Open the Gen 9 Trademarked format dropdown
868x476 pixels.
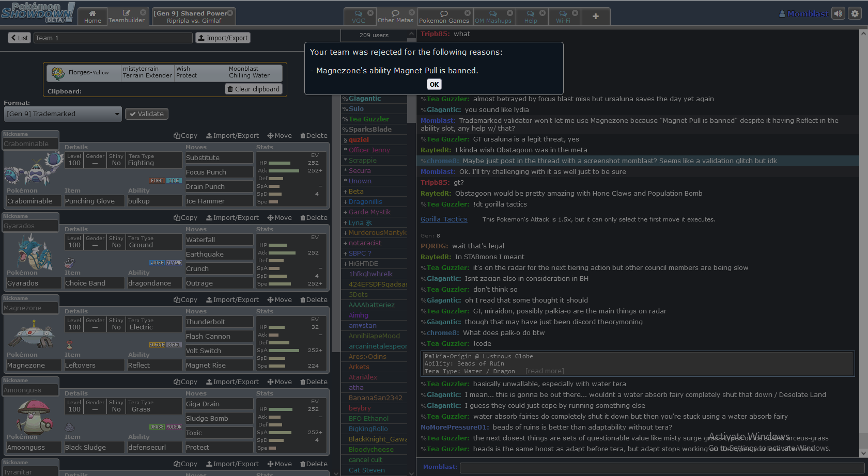click(x=63, y=114)
